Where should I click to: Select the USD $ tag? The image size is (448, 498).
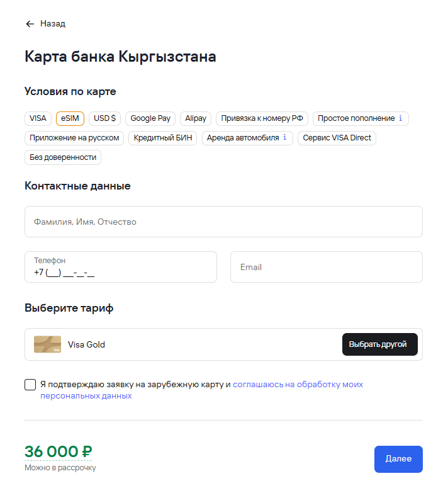coord(104,118)
